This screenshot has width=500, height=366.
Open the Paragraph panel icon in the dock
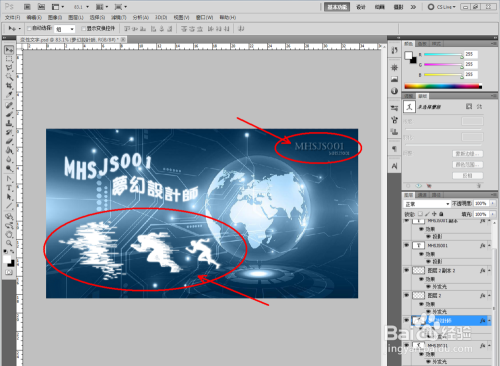pyautogui.click(x=395, y=149)
